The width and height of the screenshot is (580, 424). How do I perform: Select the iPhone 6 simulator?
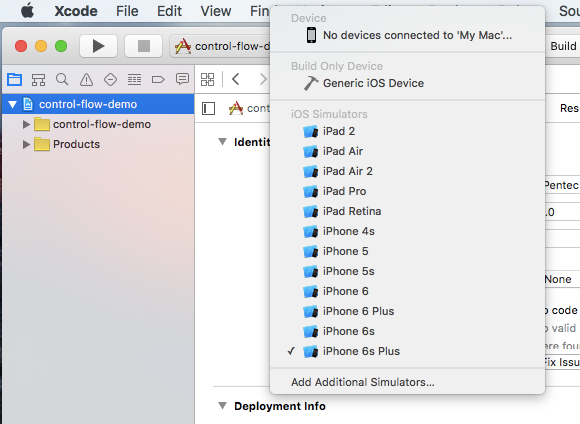click(x=407, y=291)
